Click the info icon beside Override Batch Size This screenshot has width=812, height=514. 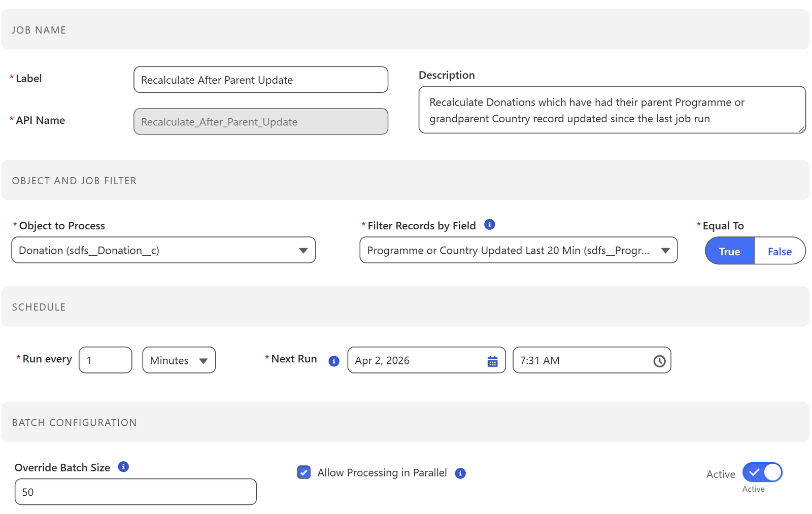[x=123, y=466]
